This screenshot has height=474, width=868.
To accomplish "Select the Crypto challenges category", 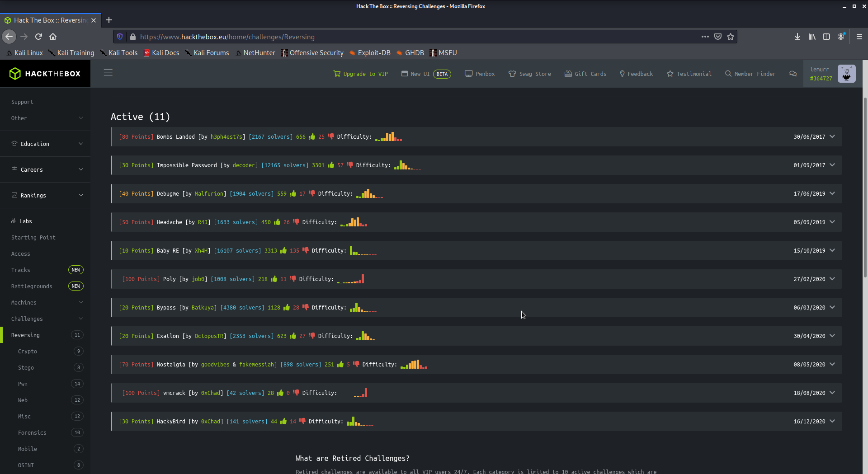I will [45, 351].
